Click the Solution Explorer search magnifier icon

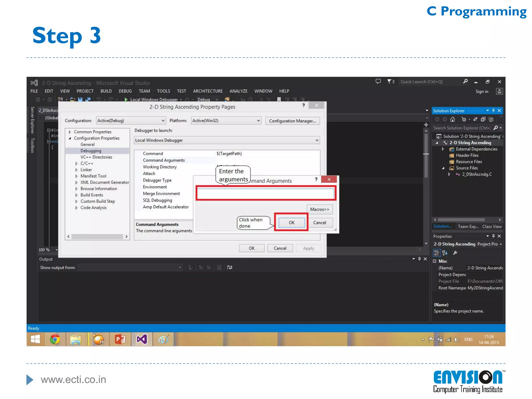[496, 128]
